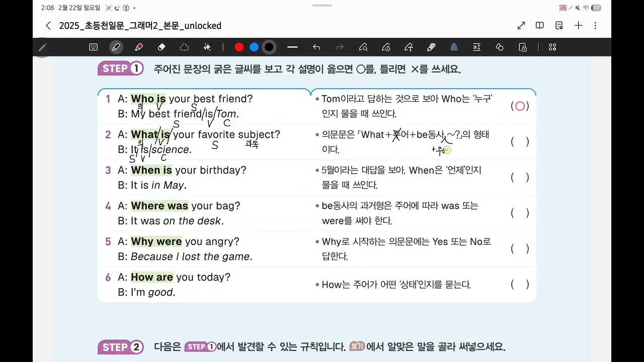Screen dimensions: 644x362
Task: Tap 'B: It was on the desk.'
Action: pyautogui.click(x=171, y=221)
